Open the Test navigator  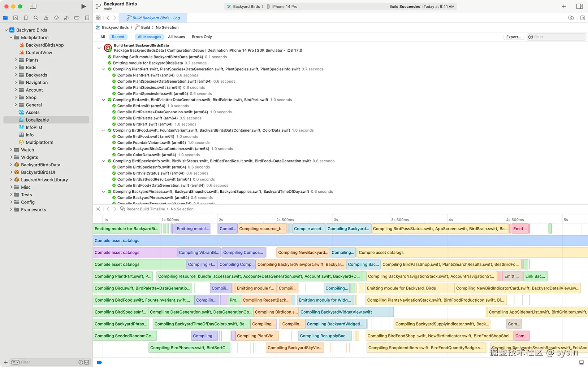click(56, 18)
